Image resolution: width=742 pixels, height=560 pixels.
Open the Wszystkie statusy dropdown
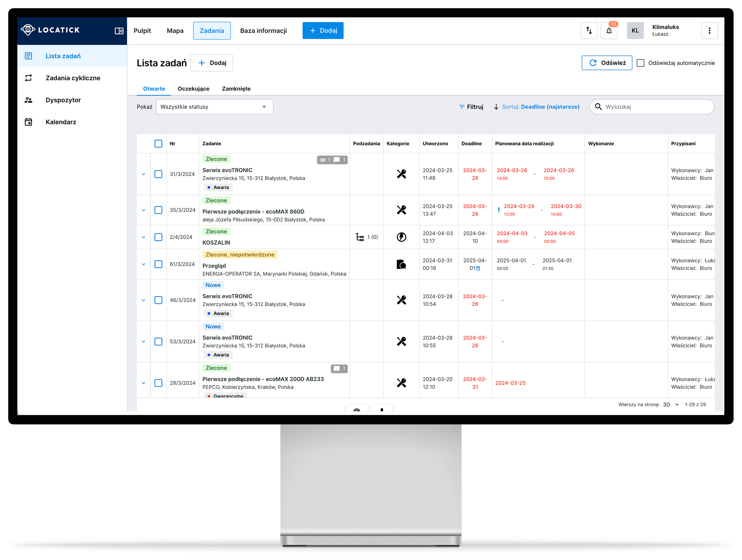click(x=215, y=107)
